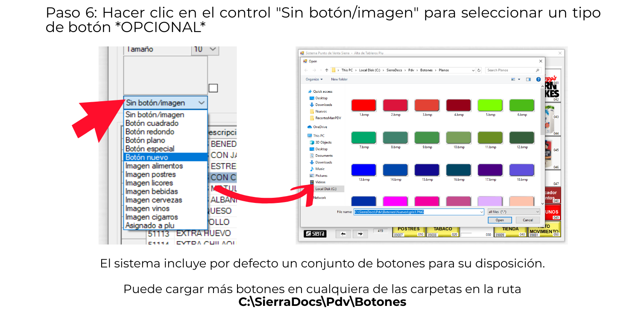This screenshot has width=644, height=314.
Task: Click the Open button in dialog
Action: (x=500, y=220)
